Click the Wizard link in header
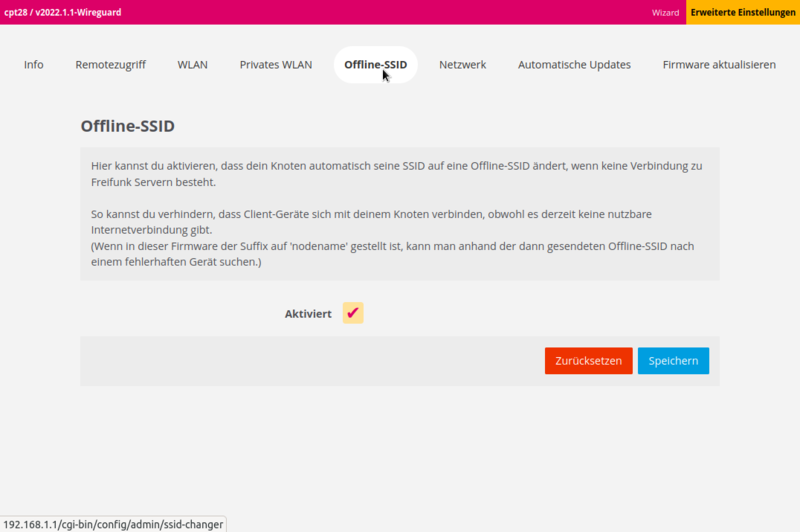Screen dimensions: 800x532 665,12
